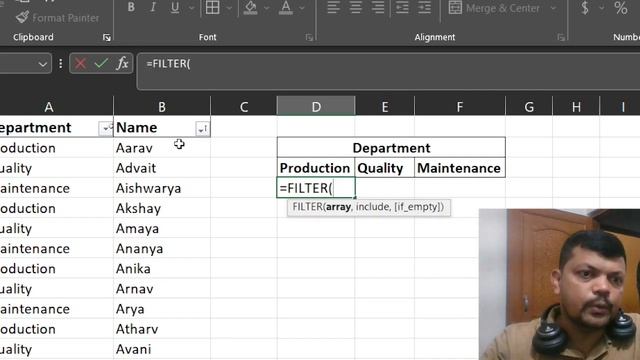The height and width of the screenshot is (360, 640).
Task: Apply accounting dollar format
Action: [x=585, y=8]
